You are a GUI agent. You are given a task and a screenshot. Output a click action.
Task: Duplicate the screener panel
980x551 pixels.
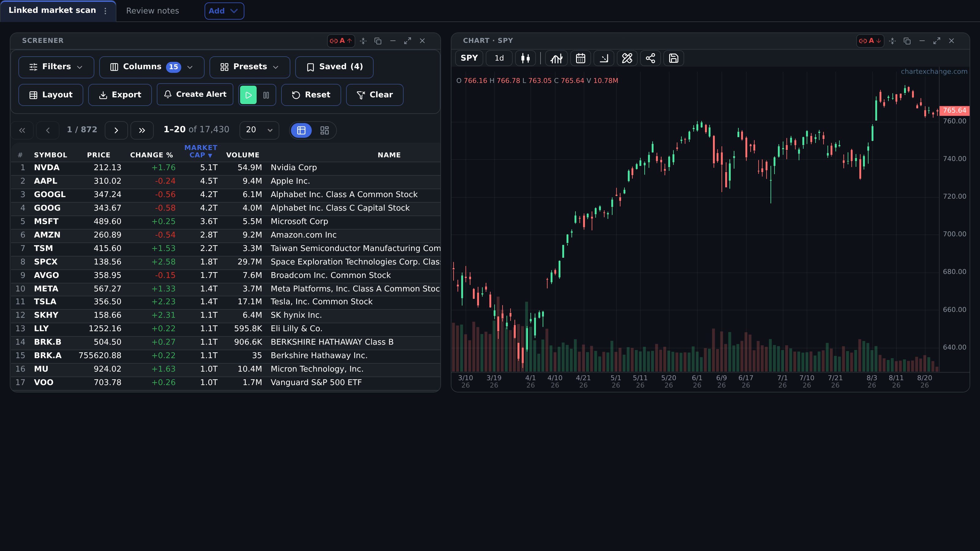click(378, 41)
